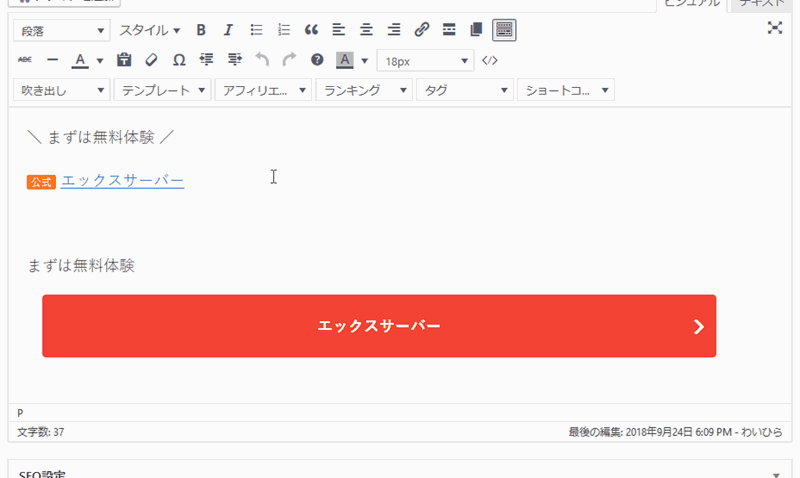Apply blockquote formatting

click(x=311, y=30)
